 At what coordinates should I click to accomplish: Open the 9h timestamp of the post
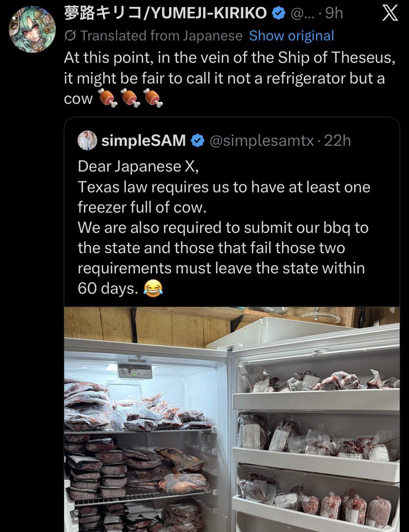pos(334,13)
